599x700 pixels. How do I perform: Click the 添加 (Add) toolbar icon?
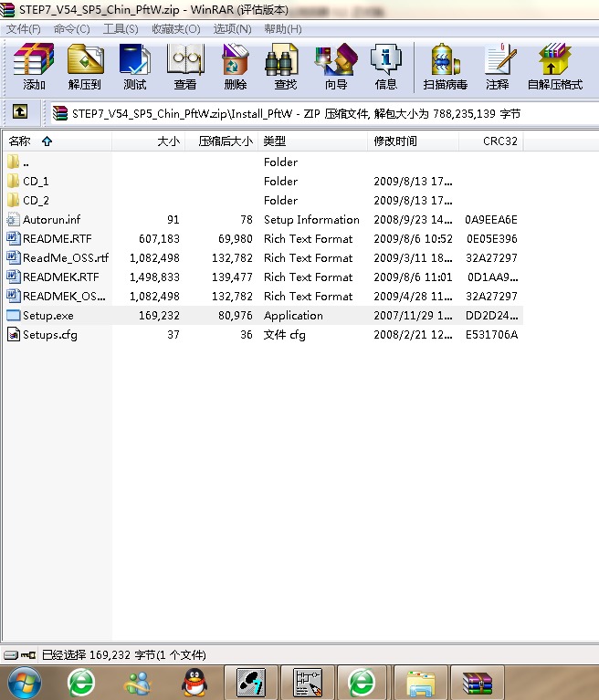(34, 67)
